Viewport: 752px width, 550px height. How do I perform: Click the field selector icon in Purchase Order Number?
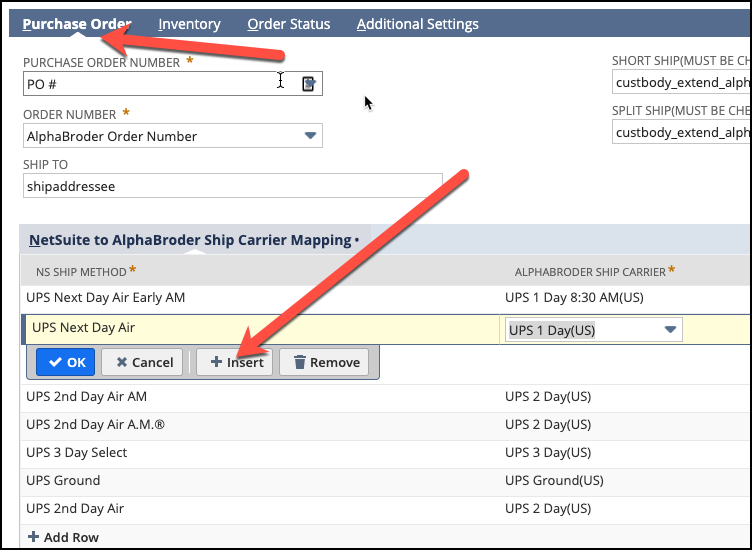[309, 84]
